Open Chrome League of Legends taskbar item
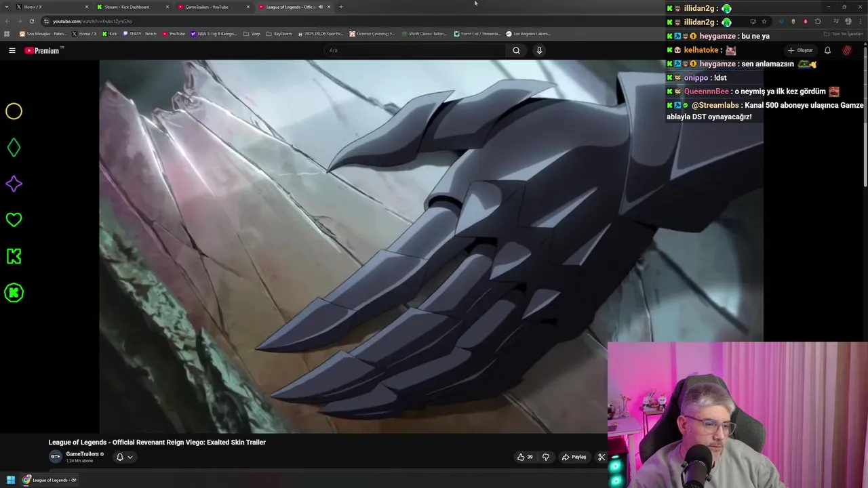The width and height of the screenshot is (868, 488). pos(50,480)
